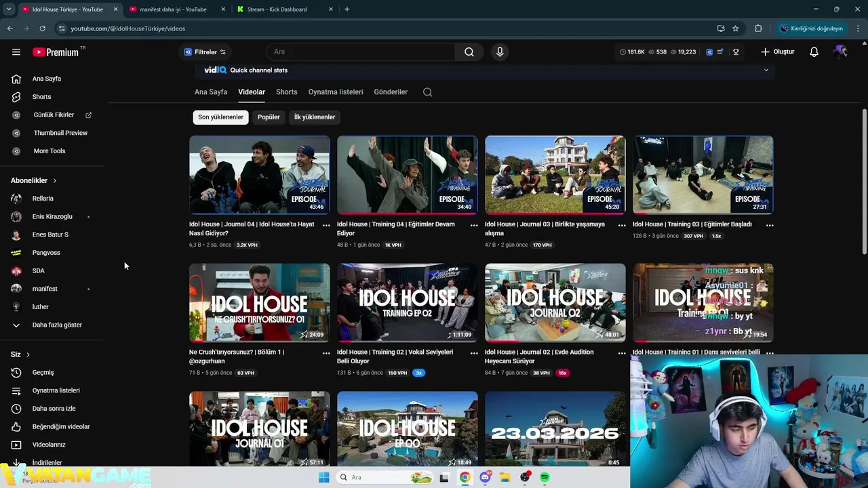Open the YouTube hamburger guide menu
Viewport: 868px width, 488px height.
pos(16,52)
